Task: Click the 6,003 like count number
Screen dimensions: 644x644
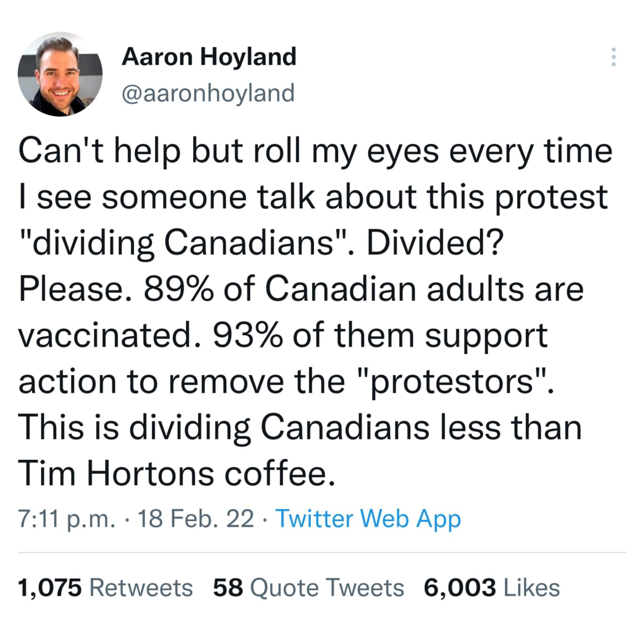Action: (x=459, y=587)
